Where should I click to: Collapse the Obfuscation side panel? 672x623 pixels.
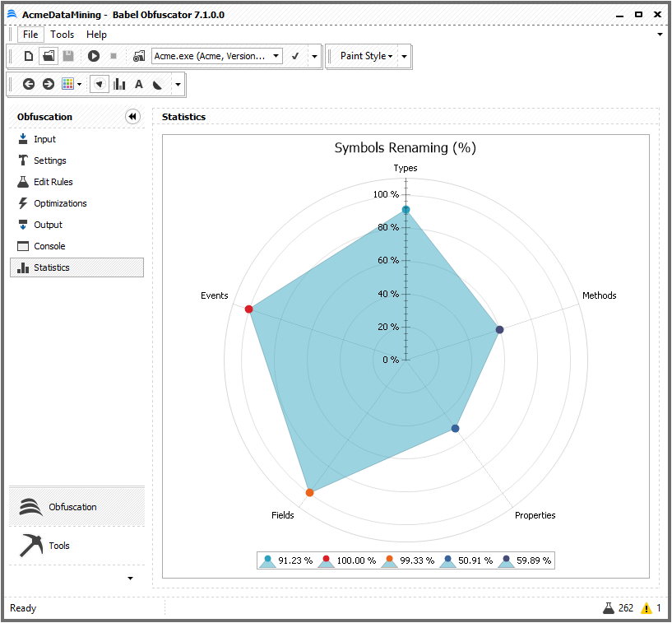point(132,117)
